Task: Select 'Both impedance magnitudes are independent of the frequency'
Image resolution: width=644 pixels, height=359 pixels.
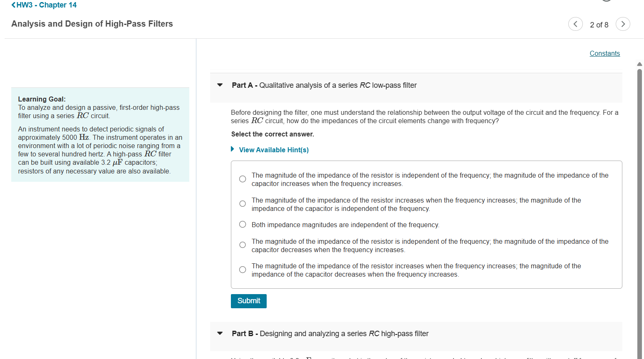Action: click(243, 224)
